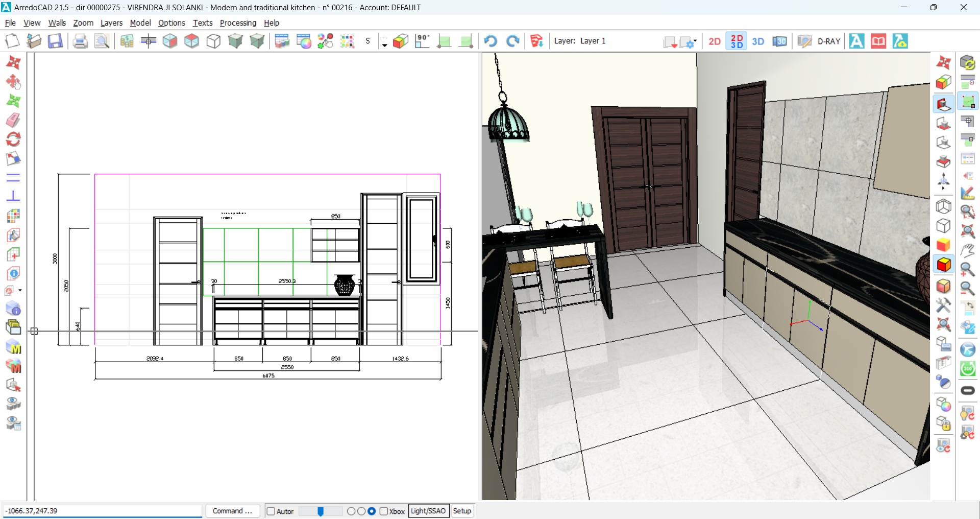The height and width of the screenshot is (519, 980).
Task: Toggle the Xbox checkbox
Action: point(384,511)
